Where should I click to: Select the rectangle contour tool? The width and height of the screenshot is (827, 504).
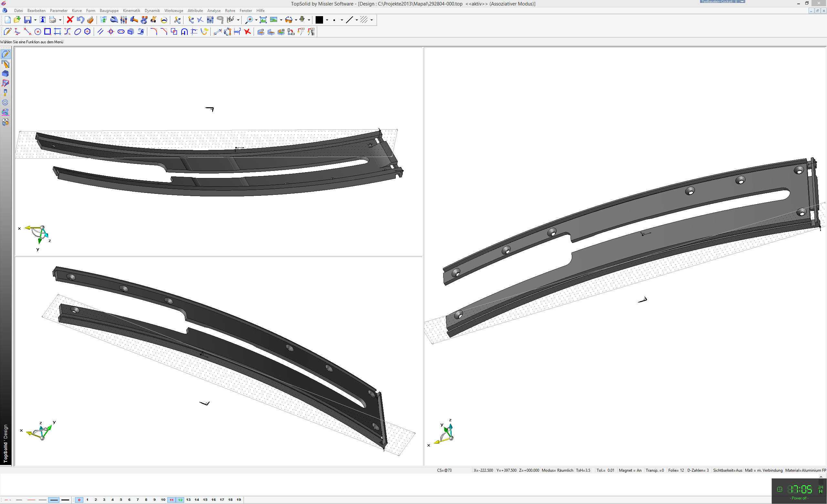tap(48, 32)
